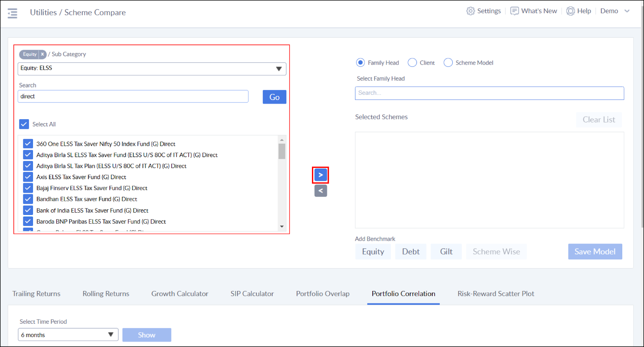The height and width of the screenshot is (347, 644).
Task: Click the Go search button
Action: pyautogui.click(x=275, y=97)
